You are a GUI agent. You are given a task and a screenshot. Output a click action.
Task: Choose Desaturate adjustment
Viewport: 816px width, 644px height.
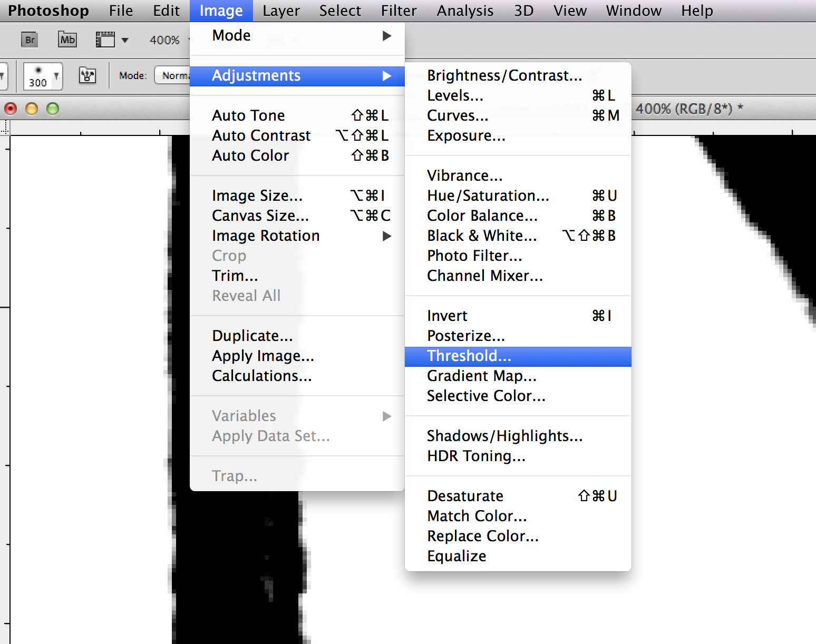click(518, 496)
